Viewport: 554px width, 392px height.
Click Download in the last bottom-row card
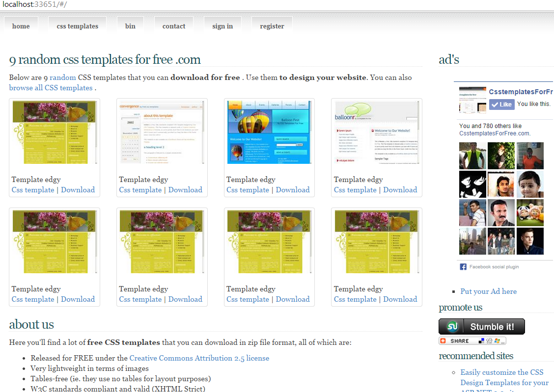400,299
